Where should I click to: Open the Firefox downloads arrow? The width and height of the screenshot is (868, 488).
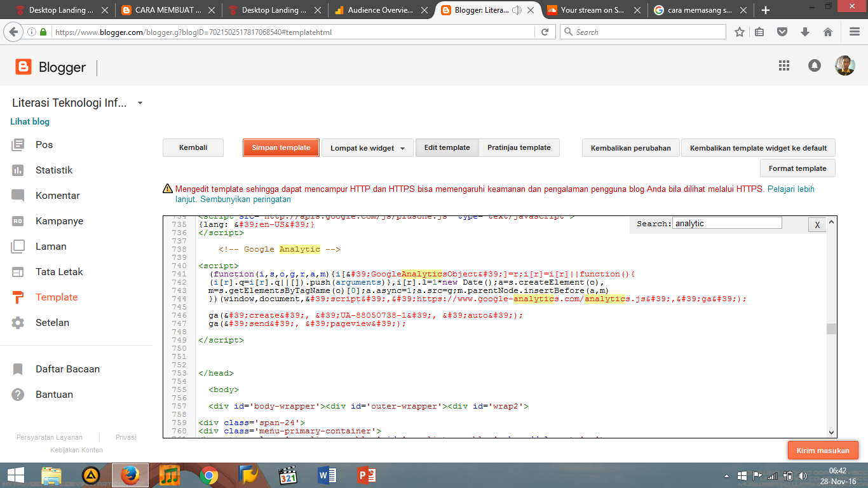pyautogui.click(x=805, y=32)
